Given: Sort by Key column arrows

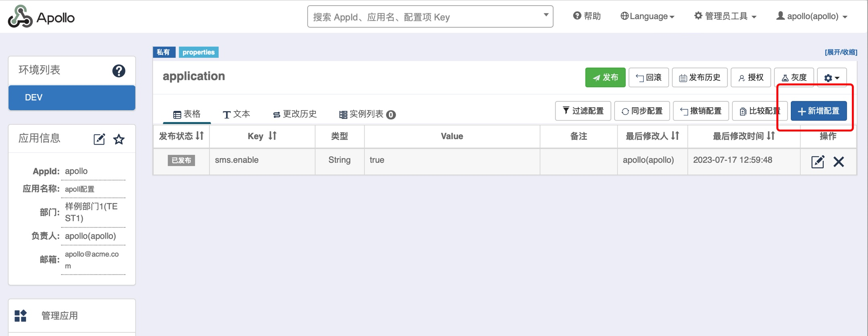Looking at the screenshot, I should 272,136.
